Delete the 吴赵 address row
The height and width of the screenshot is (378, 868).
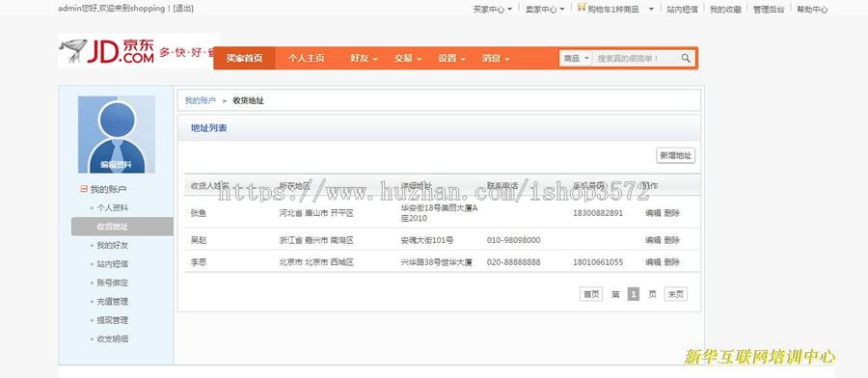pyautogui.click(x=672, y=240)
